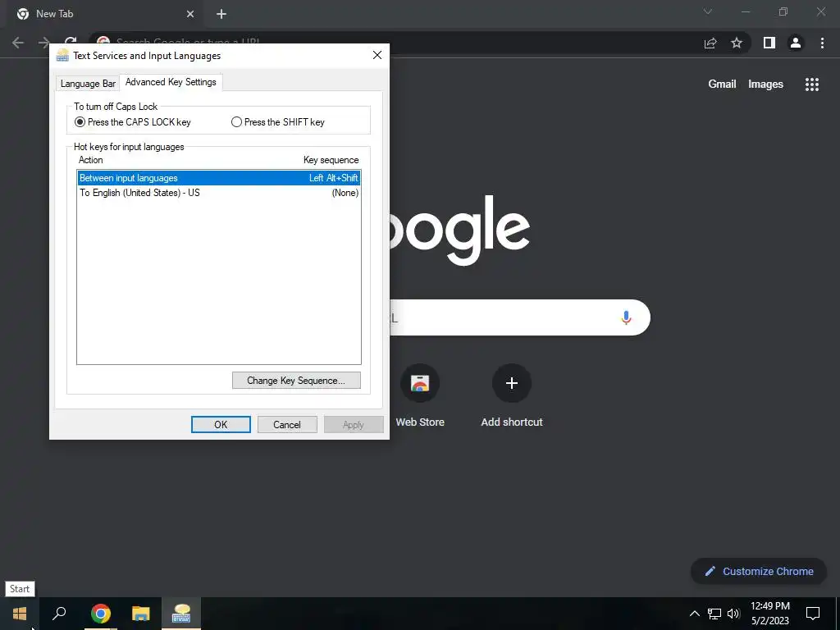Confirm dialog with the OK button
Screen dimensions: 840x630
click(x=221, y=424)
